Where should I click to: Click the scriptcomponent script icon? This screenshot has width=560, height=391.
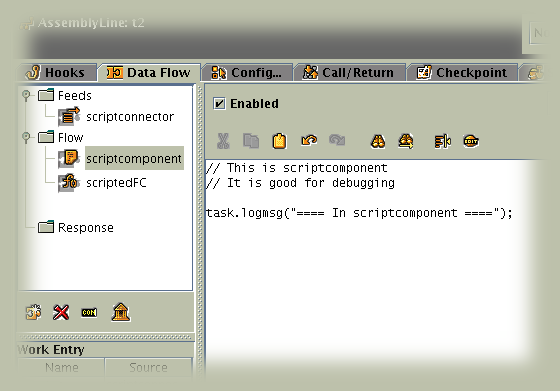69,158
